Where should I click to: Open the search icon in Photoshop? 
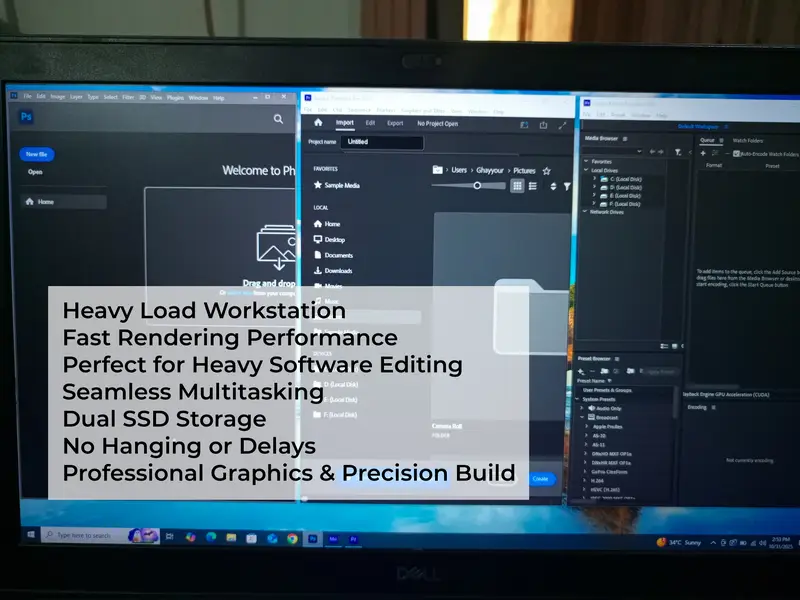click(x=278, y=118)
